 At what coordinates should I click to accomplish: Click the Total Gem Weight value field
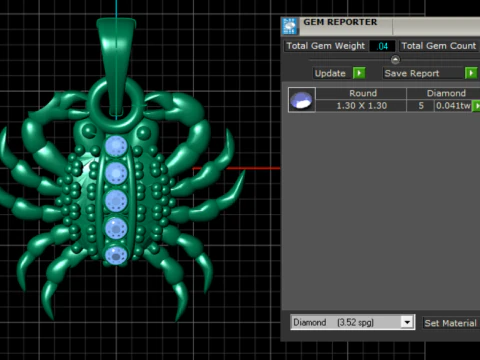coord(382,46)
